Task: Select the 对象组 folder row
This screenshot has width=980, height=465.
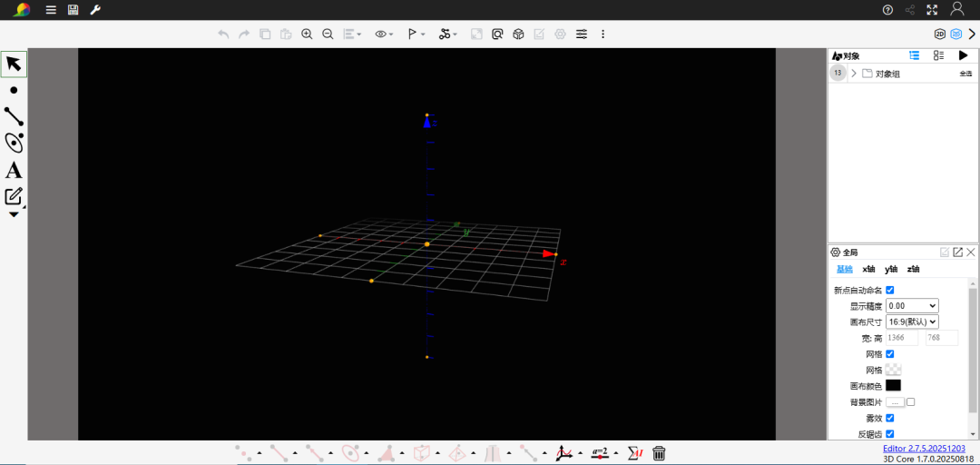Action: coord(903,74)
